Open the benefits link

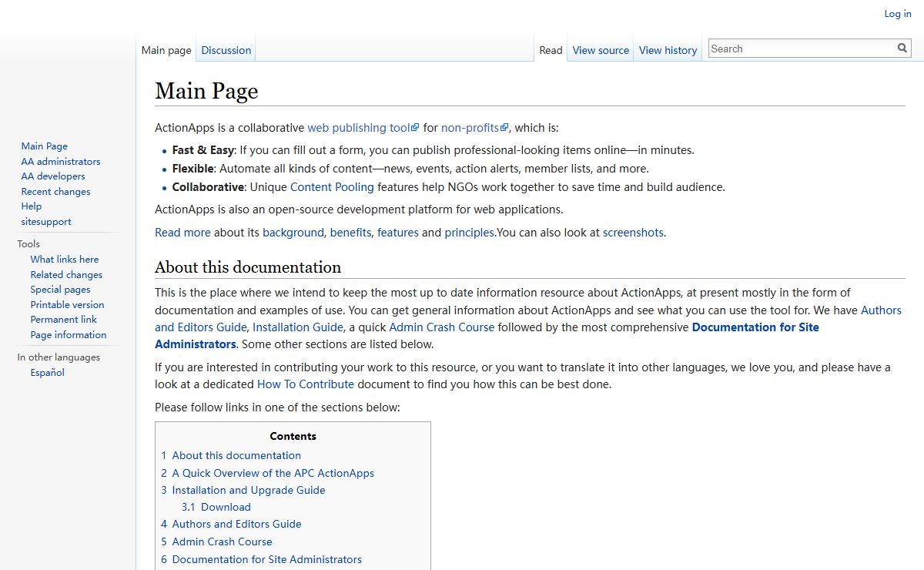350,233
